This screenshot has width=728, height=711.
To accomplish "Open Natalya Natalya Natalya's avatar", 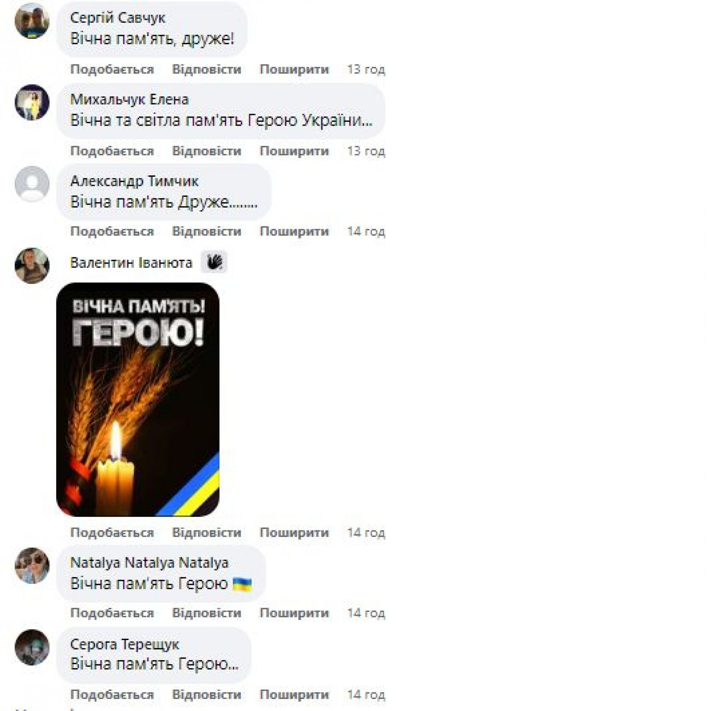I will [32, 566].
